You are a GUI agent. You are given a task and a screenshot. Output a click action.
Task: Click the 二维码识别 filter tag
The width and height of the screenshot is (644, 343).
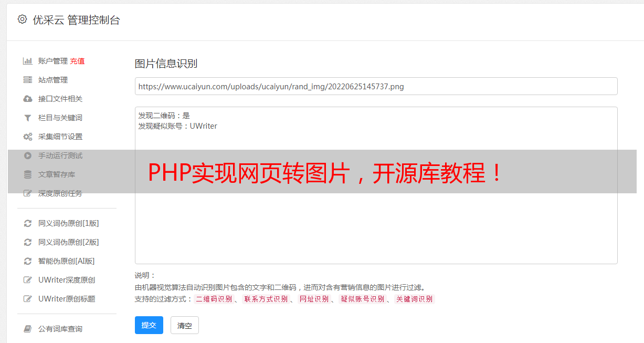(x=214, y=299)
